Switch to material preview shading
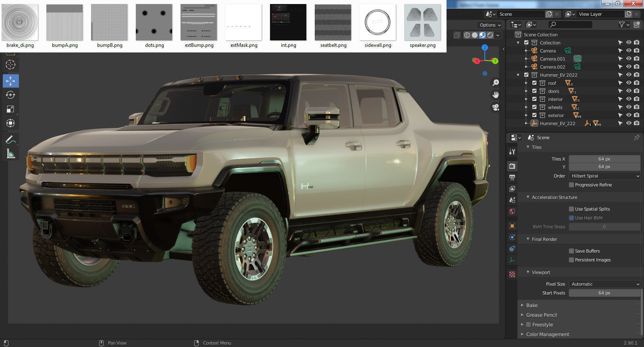The image size is (644, 347). [482, 35]
